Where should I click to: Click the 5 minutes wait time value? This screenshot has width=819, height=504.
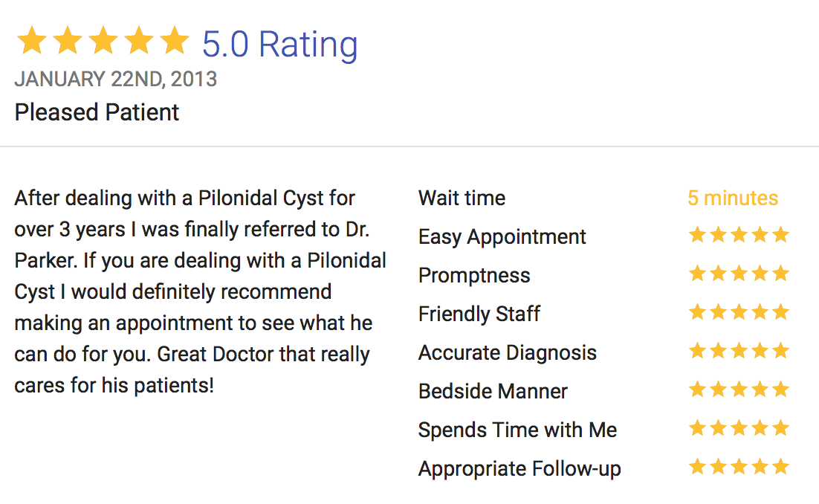coord(733,198)
